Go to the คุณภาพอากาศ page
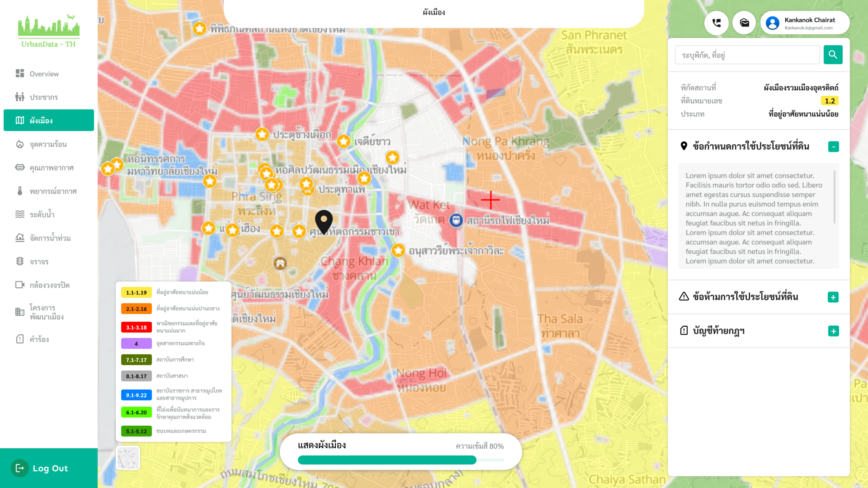This screenshot has width=868, height=488. click(x=52, y=168)
